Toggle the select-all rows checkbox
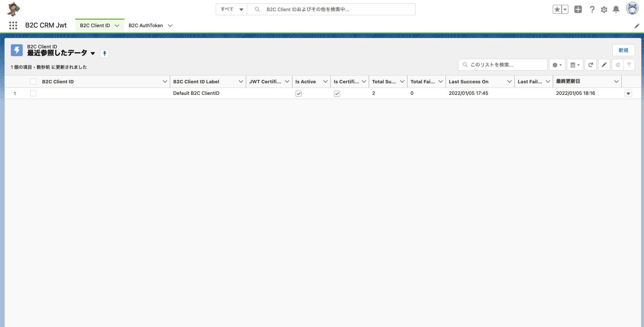 33,81
